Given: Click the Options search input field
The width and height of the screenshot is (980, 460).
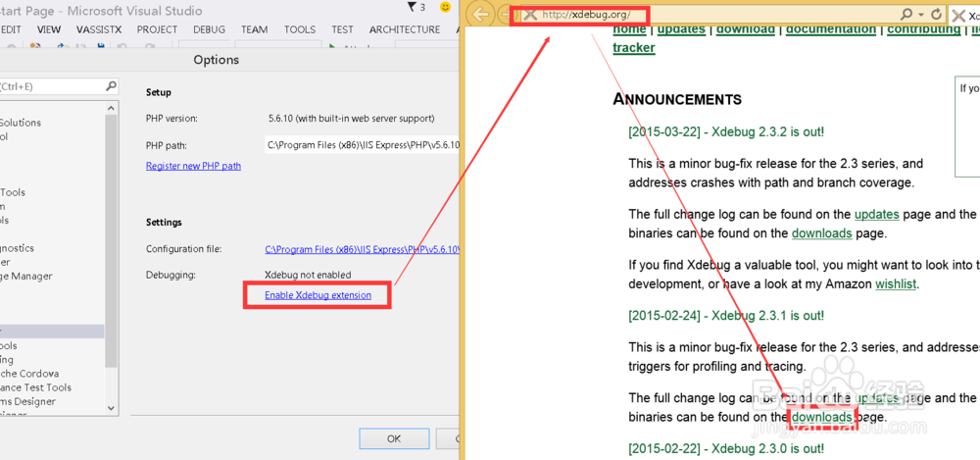Looking at the screenshot, I should tap(53, 86).
